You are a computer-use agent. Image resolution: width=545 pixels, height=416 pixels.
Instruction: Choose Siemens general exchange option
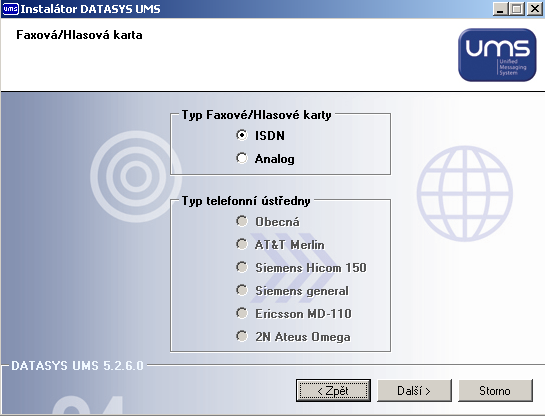coord(242,290)
